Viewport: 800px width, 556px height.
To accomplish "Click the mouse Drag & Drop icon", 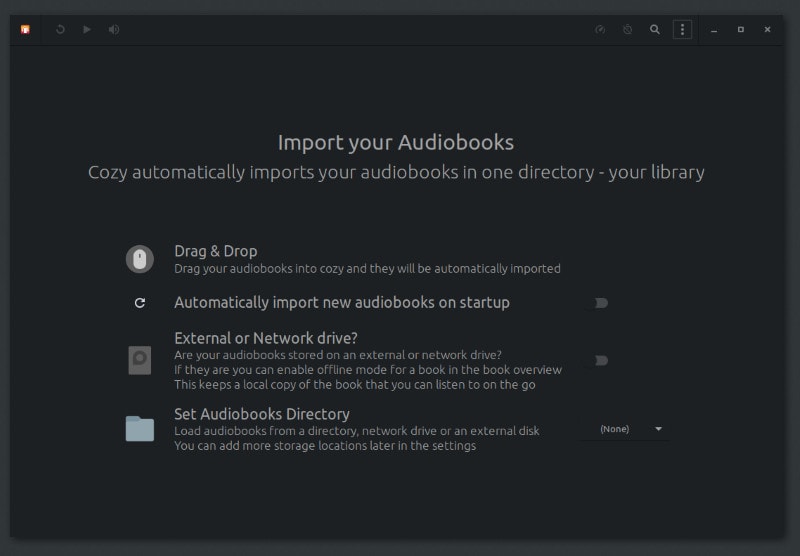I will [140, 259].
